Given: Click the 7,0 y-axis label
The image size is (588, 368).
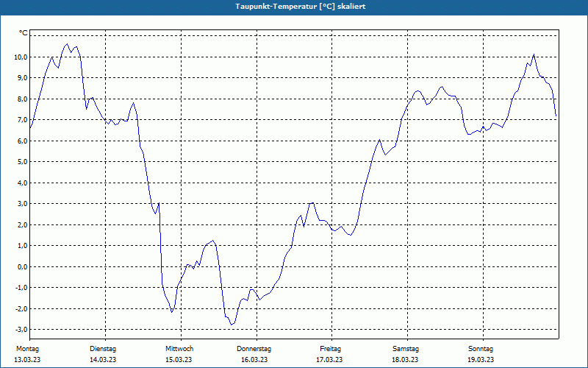Looking at the screenshot, I should tap(22, 120).
